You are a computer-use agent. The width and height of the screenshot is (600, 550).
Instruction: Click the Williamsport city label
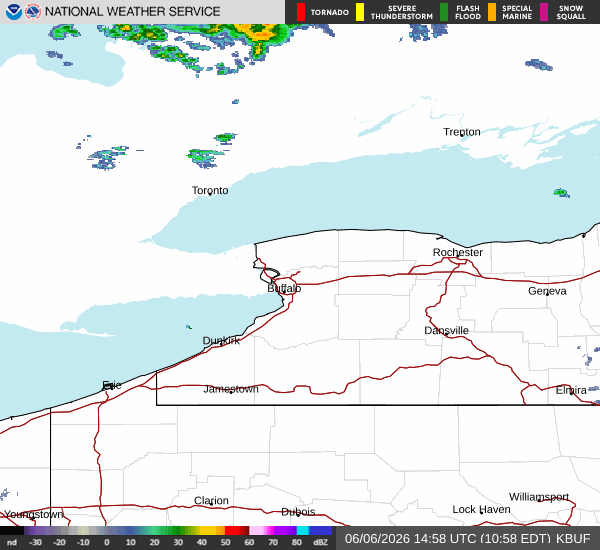coord(539,497)
